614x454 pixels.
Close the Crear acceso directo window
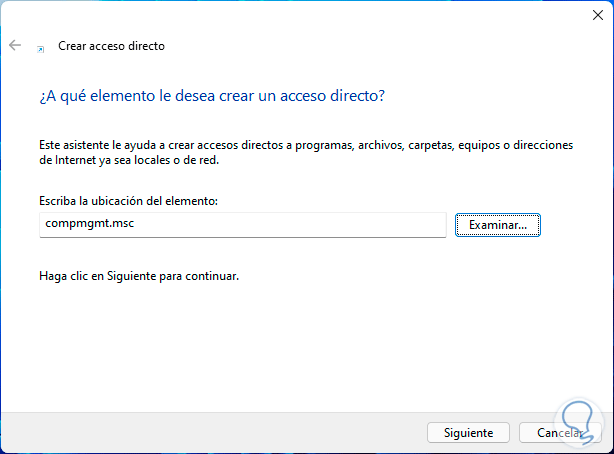[590, 14]
